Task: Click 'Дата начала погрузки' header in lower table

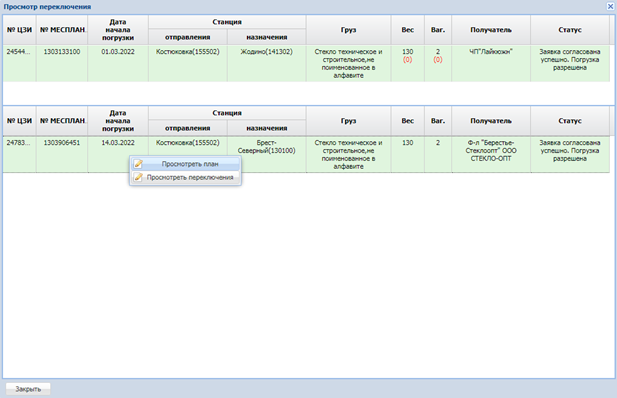Action: (118, 121)
